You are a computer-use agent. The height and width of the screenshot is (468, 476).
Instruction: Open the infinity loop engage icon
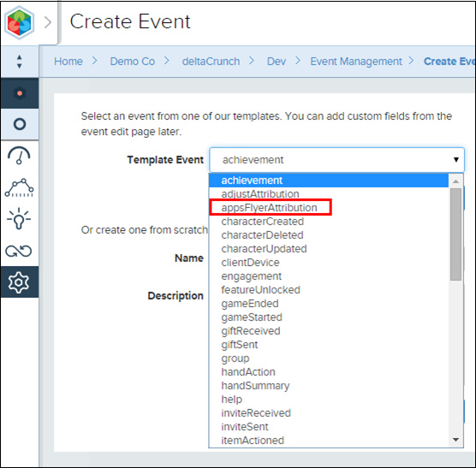click(x=19, y=251)
